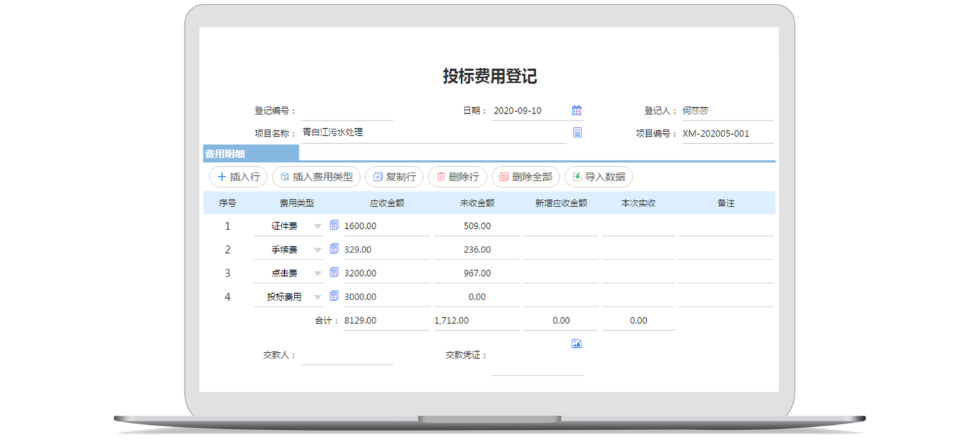Click the 交款人 input field
The width and height of the screenshot is (980, 440).
point(347,355)
